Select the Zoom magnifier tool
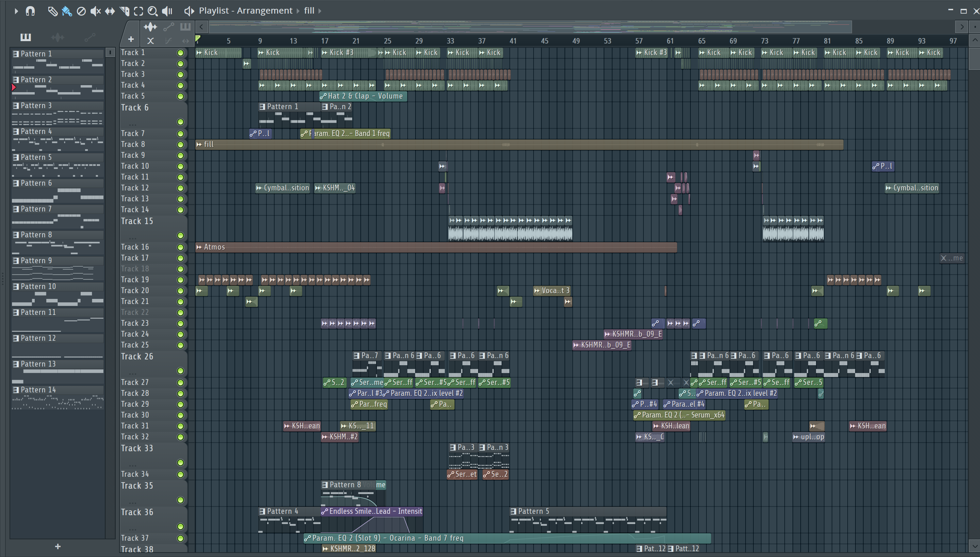Viewport: 980px width, 557px height. point(153,11)
